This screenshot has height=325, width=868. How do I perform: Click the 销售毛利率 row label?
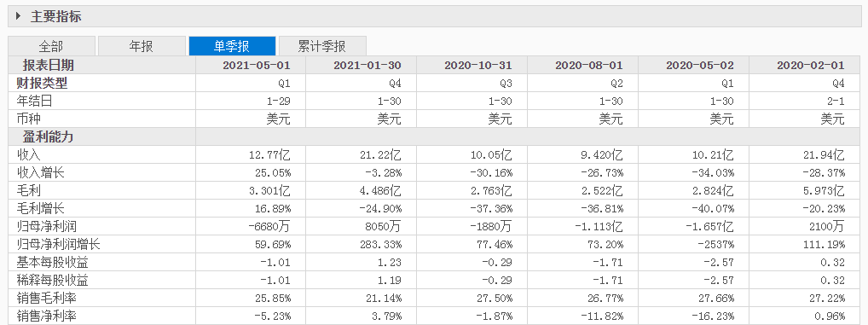[x=48, y=299]
